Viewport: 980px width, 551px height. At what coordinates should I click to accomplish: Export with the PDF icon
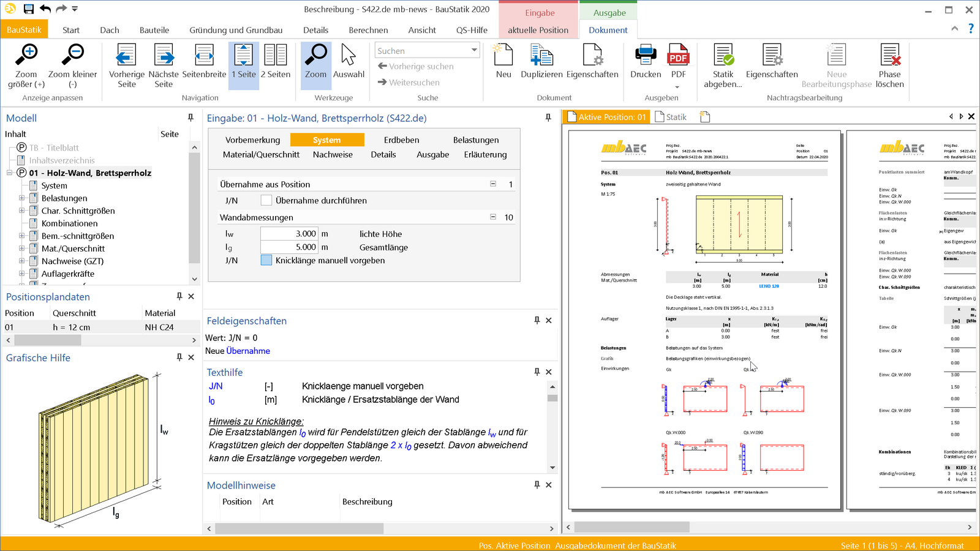coord(678,54)
